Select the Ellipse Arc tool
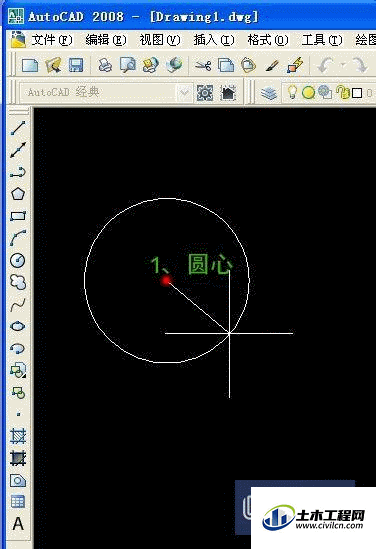376x549 pixels. pos(18,348)
